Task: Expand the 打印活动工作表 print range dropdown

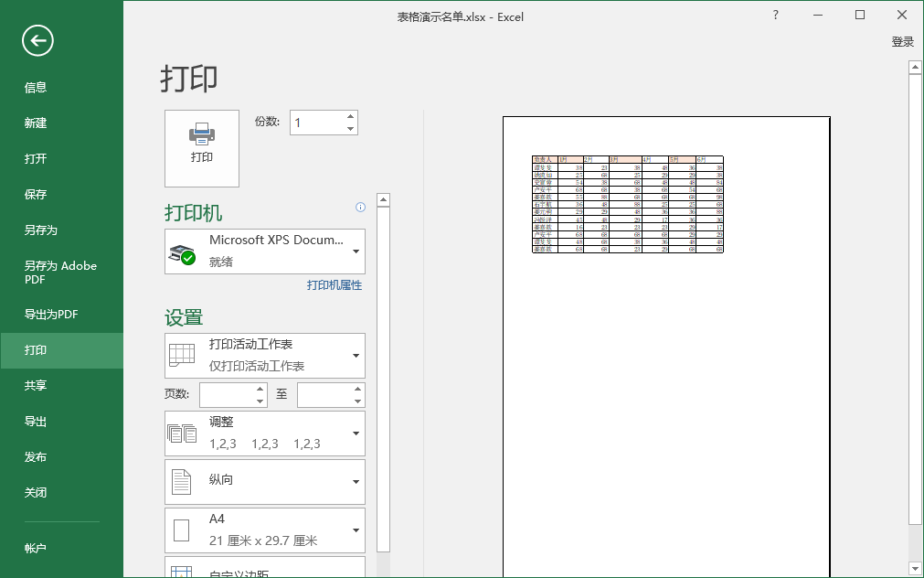Action: [x=265, y=356]
